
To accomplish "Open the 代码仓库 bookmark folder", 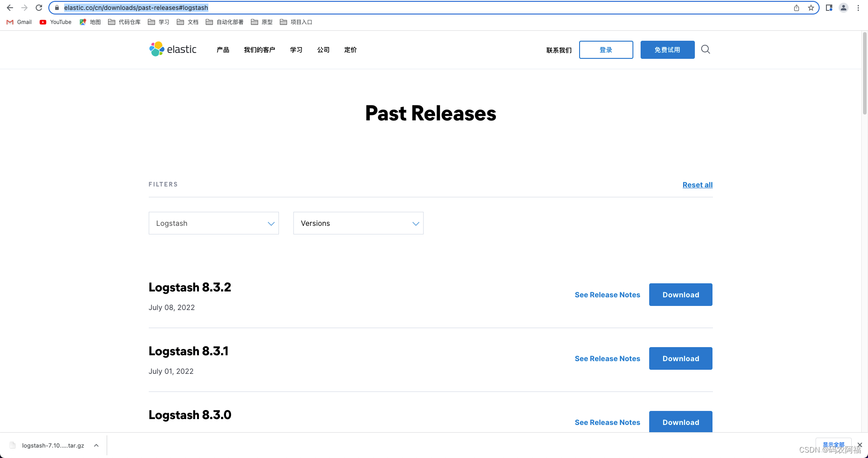I will [x=124, y=22].
